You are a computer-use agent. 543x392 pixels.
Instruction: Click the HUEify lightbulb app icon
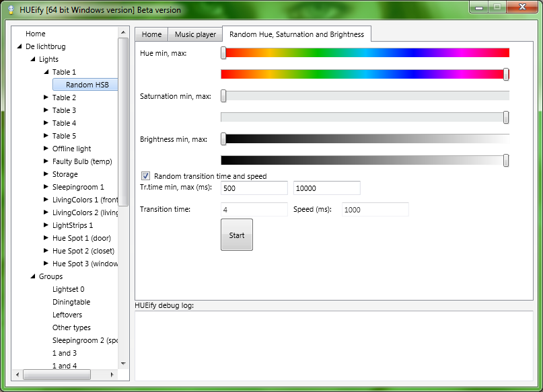pos(11,9)
